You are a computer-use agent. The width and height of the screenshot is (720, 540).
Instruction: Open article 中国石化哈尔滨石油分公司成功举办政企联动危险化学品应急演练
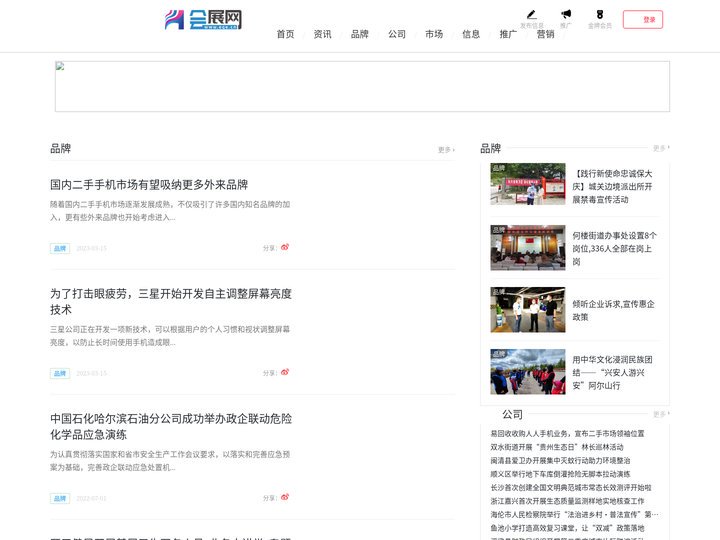pyautogui.click(x=171, y=427)
